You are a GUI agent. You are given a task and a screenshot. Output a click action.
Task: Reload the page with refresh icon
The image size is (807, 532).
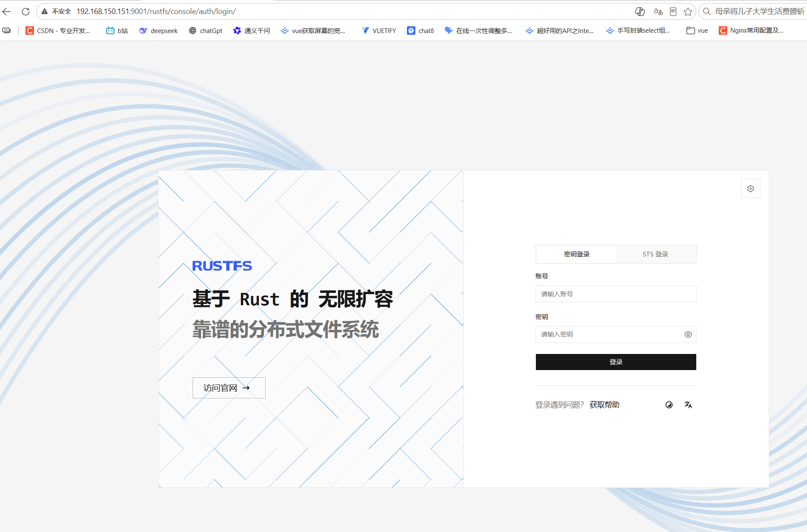tap(25, 11)
